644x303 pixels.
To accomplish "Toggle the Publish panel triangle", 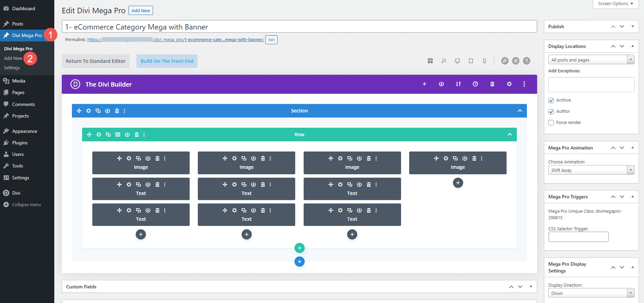I will 633,27.
